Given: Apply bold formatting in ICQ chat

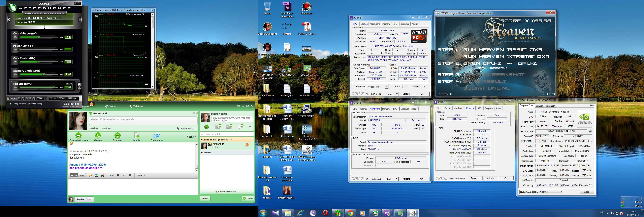Looking at the screenshot, I should pyautogui.click(x=118, y=175).
